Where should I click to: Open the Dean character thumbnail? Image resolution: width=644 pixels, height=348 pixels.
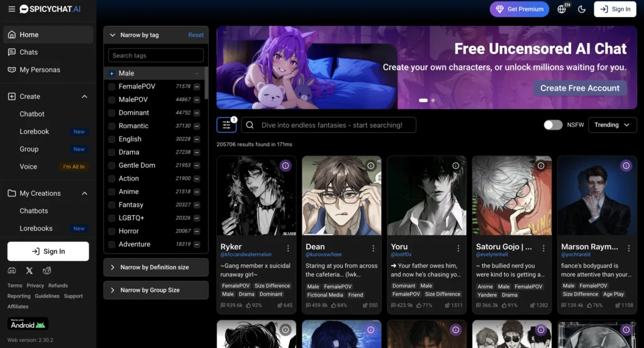coord(341,196)
